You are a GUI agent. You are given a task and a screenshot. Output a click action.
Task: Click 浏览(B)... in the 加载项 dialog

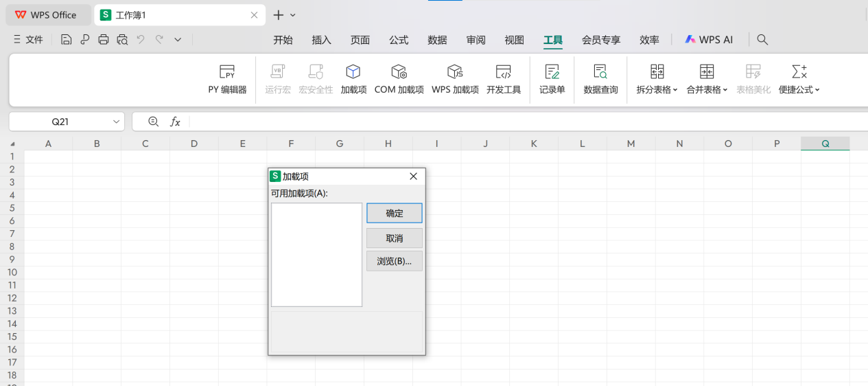(x=395, y=261)
